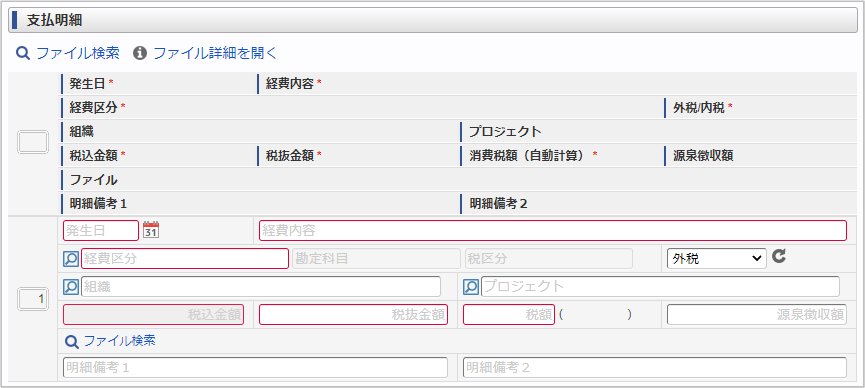Open the 外税 tax type dropdown
The image size is (865, 388).
716,258
